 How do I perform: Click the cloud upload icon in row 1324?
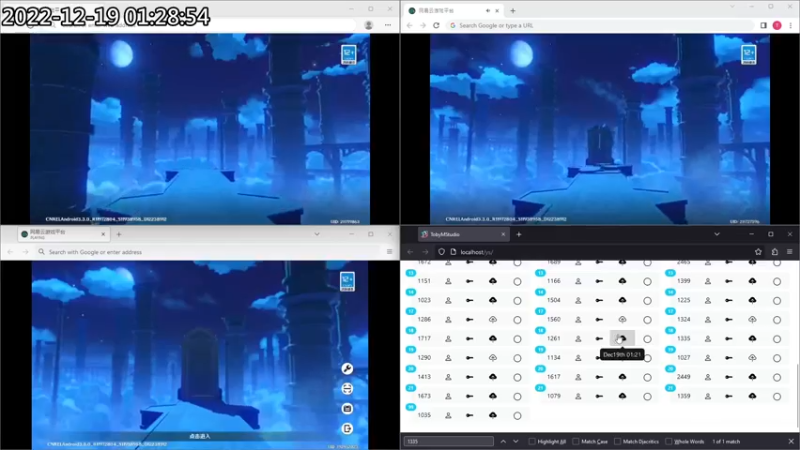click(753, 319)
